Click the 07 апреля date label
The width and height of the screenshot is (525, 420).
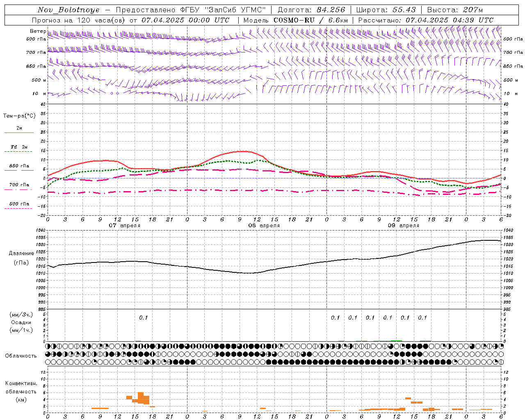tap(124, 226)
